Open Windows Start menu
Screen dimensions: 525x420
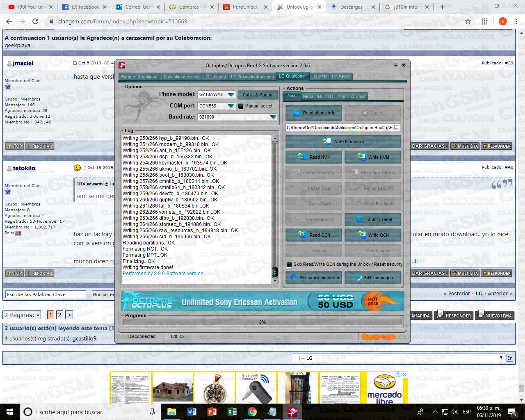pyautogui.click(x=10, y=412)
